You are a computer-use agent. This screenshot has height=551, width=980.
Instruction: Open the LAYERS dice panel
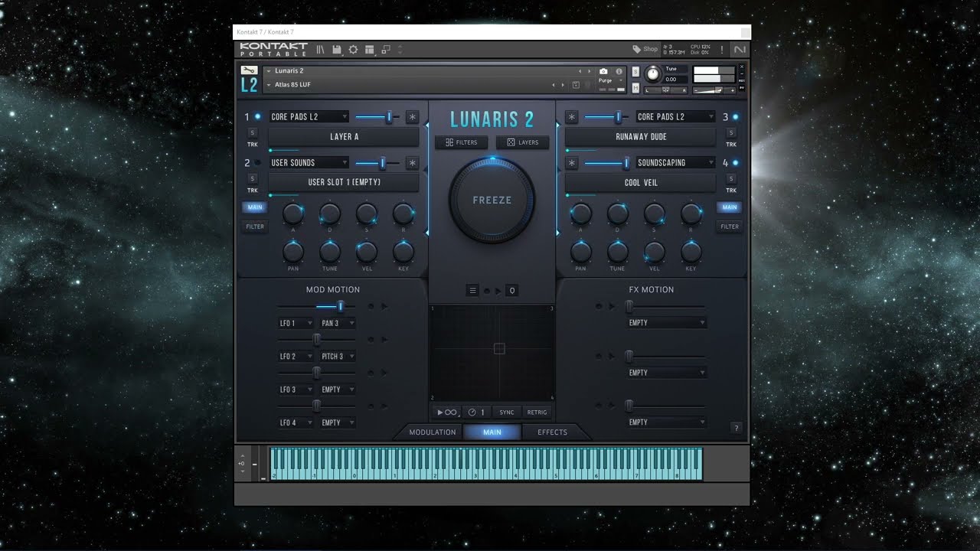click(523, 142)
